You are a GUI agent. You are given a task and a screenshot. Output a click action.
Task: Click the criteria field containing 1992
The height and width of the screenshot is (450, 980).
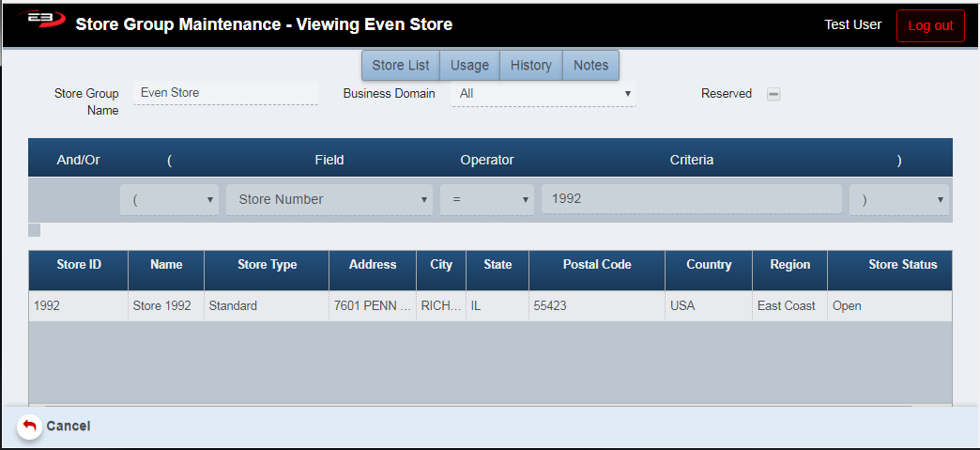click(x=691, y=199)
